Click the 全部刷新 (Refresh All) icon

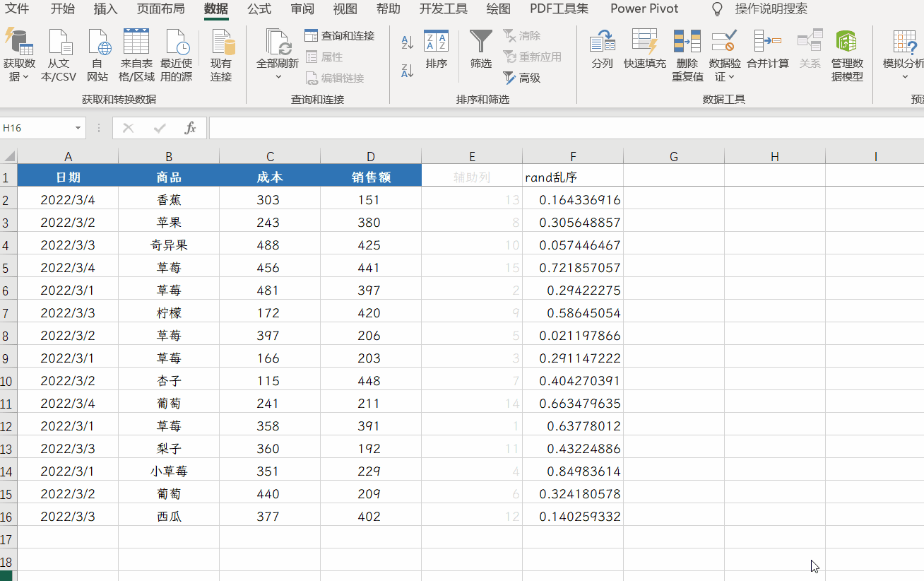coord(278,42)
